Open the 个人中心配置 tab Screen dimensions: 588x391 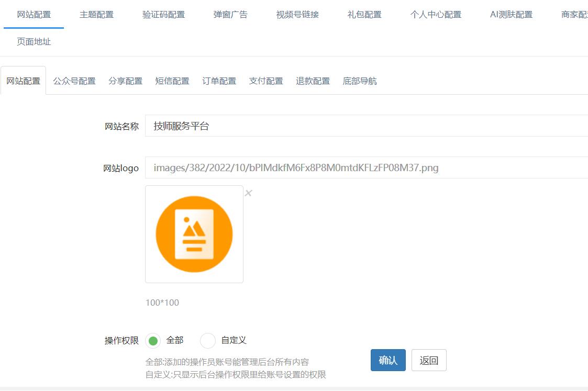click(435, 15)
